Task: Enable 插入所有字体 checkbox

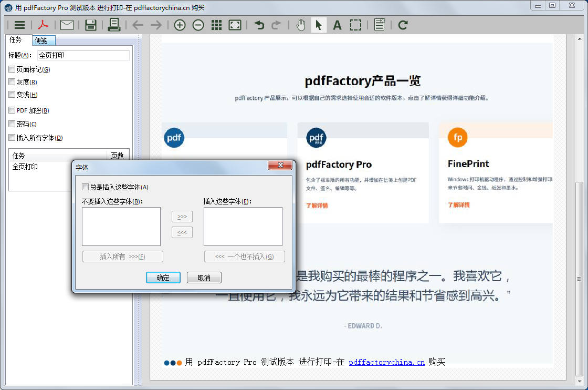Action: coord(12,138)
